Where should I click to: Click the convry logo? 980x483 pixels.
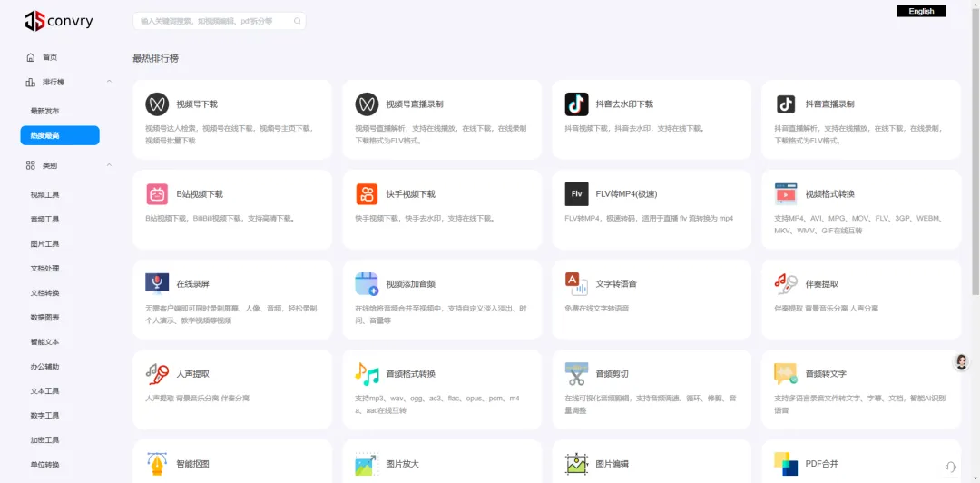coord(59,21)
